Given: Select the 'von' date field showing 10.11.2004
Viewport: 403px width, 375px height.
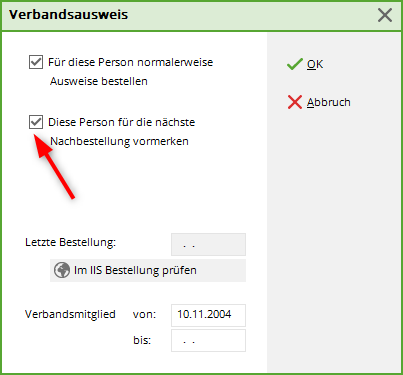Looking at the screenshot, I should (208, 315).
